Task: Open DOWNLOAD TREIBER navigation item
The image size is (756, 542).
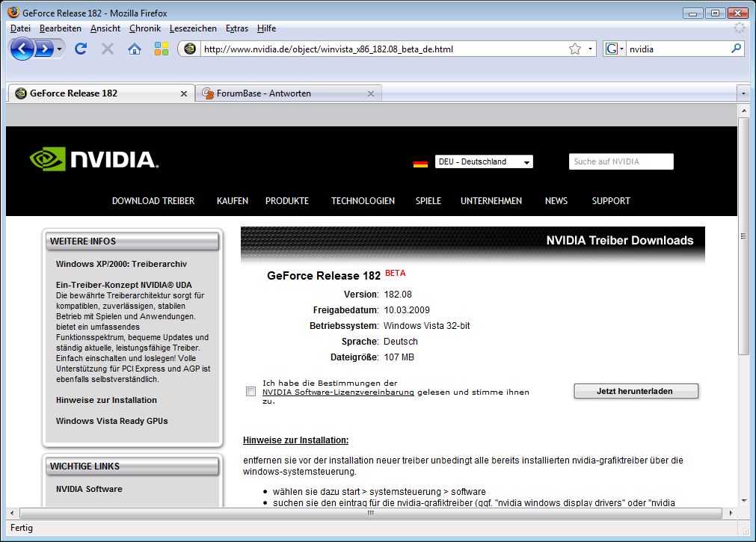Action: [x=153, y=200]
